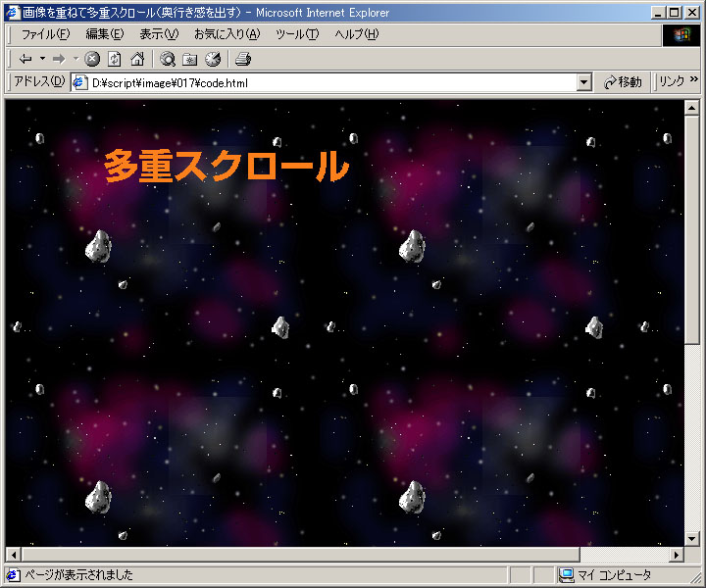Click the horizontal scrollbar left arrow

pos(14,555)
